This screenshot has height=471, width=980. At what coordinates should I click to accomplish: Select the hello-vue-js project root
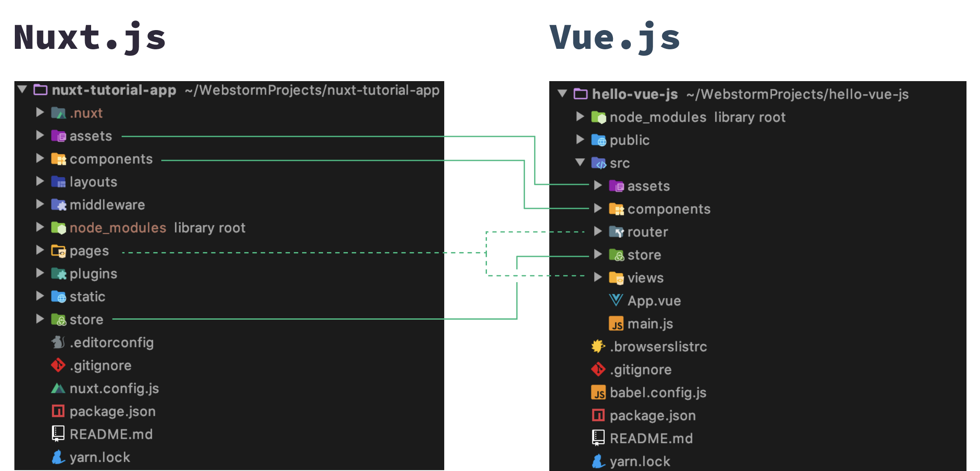pyautogui.click(x=634, y=94)
